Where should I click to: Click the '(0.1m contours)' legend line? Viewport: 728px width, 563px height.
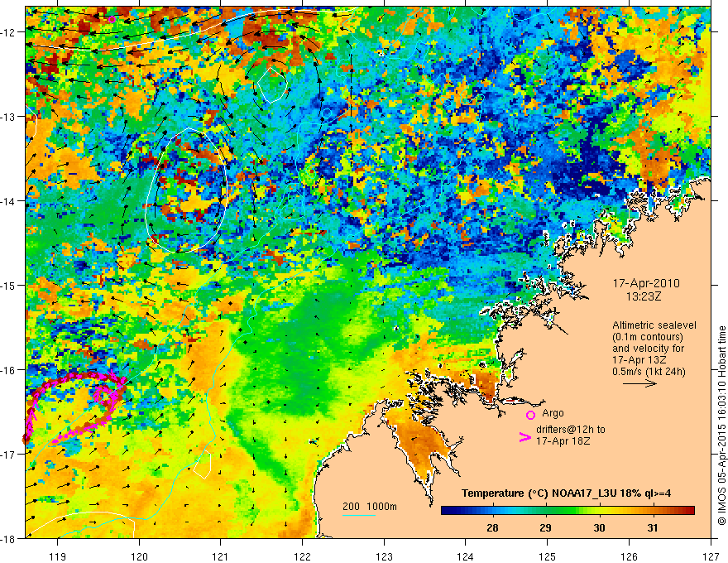(x=648, y=337)
